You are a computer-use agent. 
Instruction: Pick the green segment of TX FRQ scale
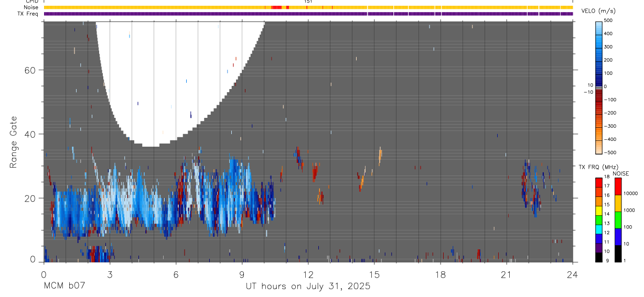(599, 220)
